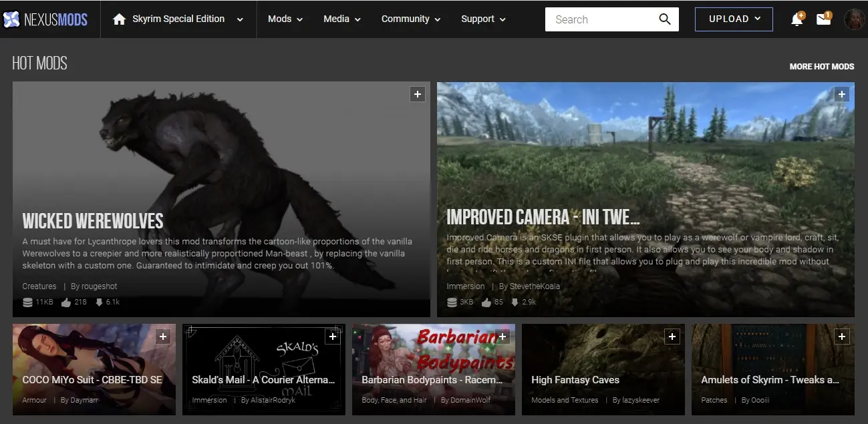868x424 pixels.
Task: Click the magnifying glass search icon
Action: pyautogui.click(x=665, y=19)
